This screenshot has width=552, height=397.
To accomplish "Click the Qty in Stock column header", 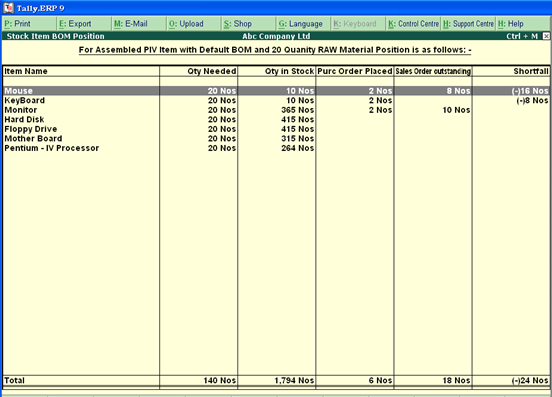I will pyautogui.click(x=289, y=71).
